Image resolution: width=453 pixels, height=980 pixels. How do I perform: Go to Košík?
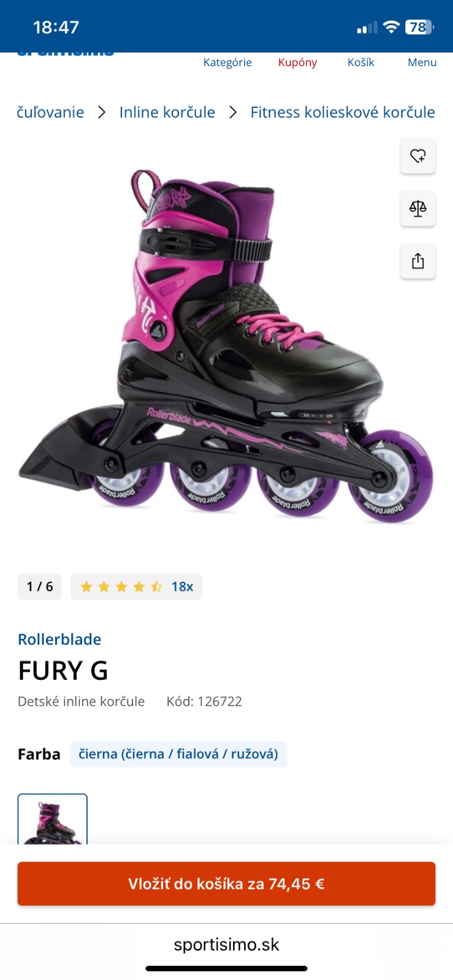tap(360, 62)
